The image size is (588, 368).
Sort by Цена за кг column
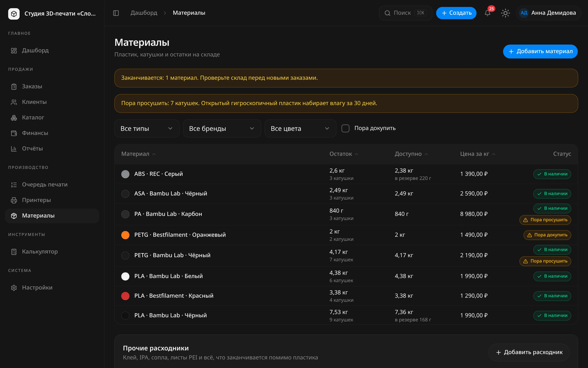tap(478, 154)
